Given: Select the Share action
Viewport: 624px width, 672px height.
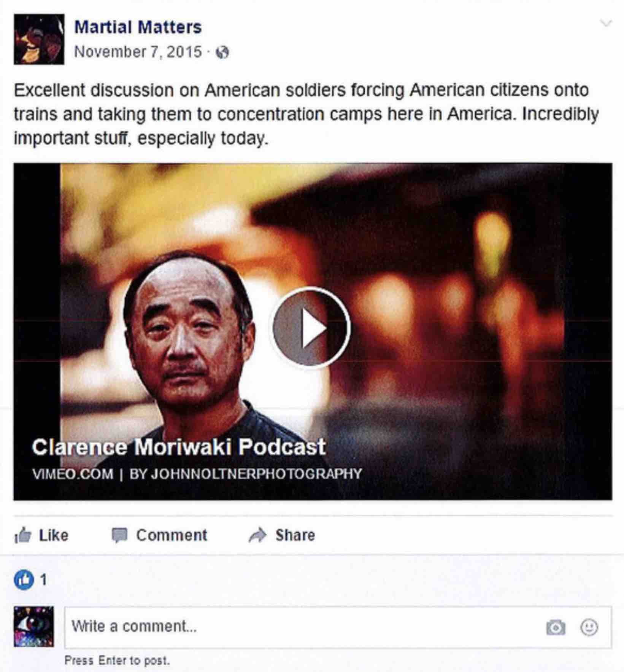Looking at the screenshot, I should 282,535.
